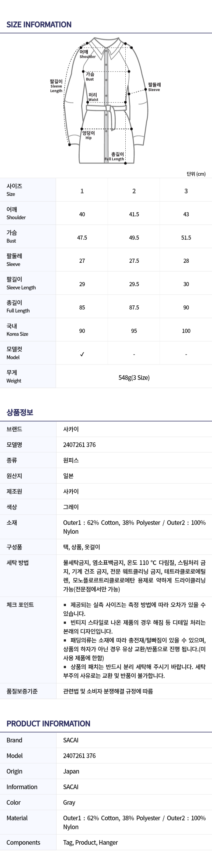Click the SIZE INFORMATION heading
This screenshot has width=212, height=868.
[39, 25]
